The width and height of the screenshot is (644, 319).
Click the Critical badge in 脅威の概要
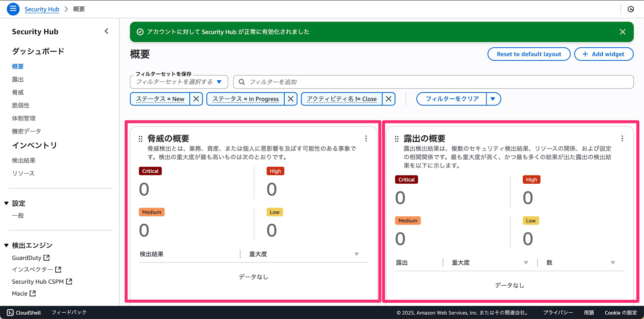pos(150,171)
